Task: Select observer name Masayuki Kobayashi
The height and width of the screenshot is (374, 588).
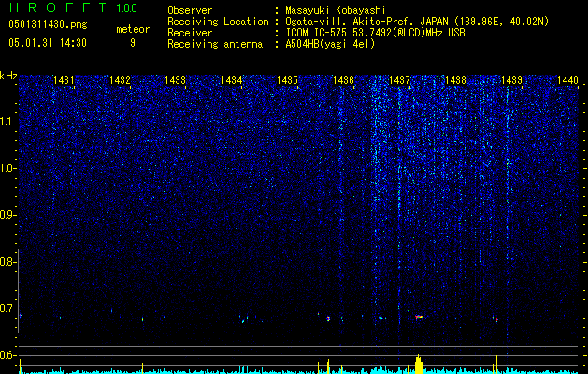Action: click(x=336, y=10)
